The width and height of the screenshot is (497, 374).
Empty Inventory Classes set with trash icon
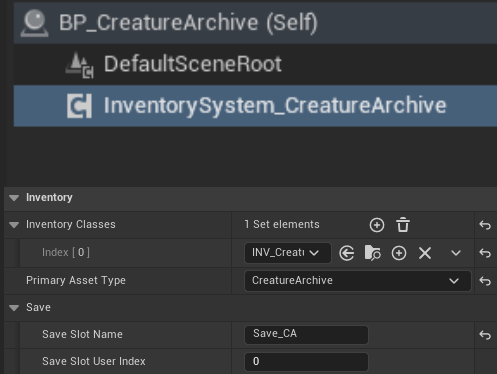[403, 225]
